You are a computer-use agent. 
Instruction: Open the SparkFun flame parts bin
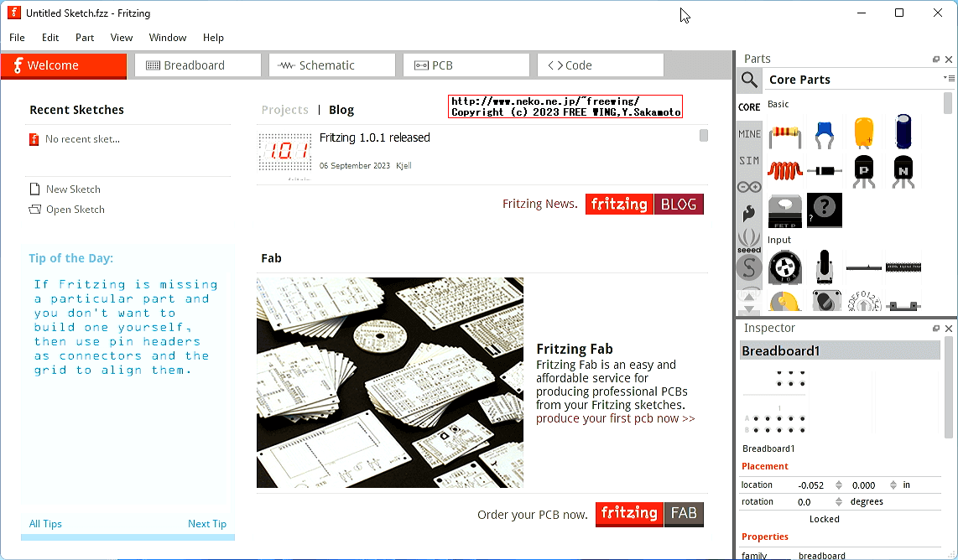click(749, 213)
